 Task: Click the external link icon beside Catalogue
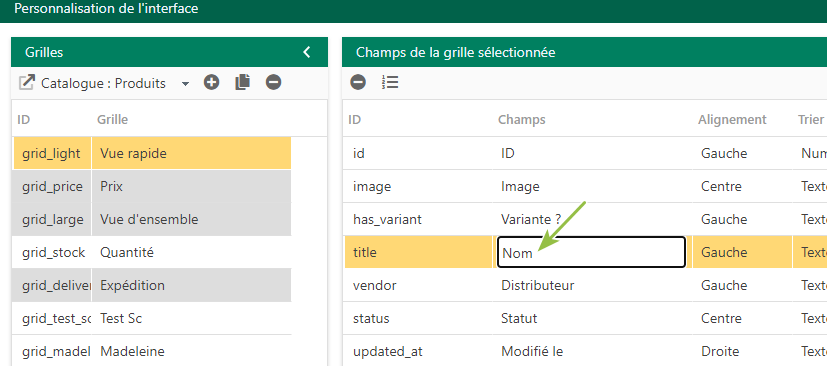(x=26, y=83)
